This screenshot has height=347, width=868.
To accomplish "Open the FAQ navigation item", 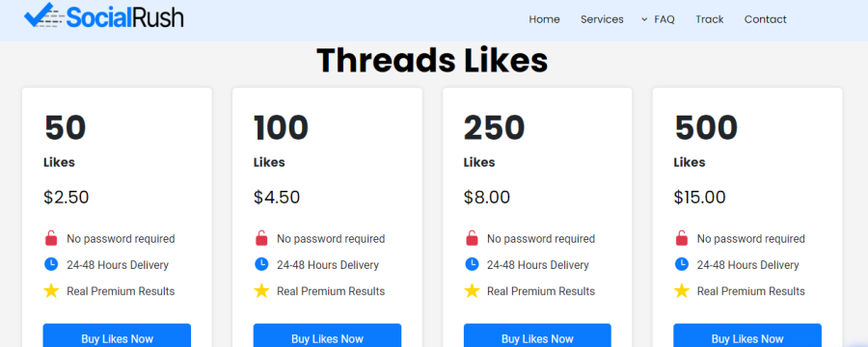I will point(665,19).
